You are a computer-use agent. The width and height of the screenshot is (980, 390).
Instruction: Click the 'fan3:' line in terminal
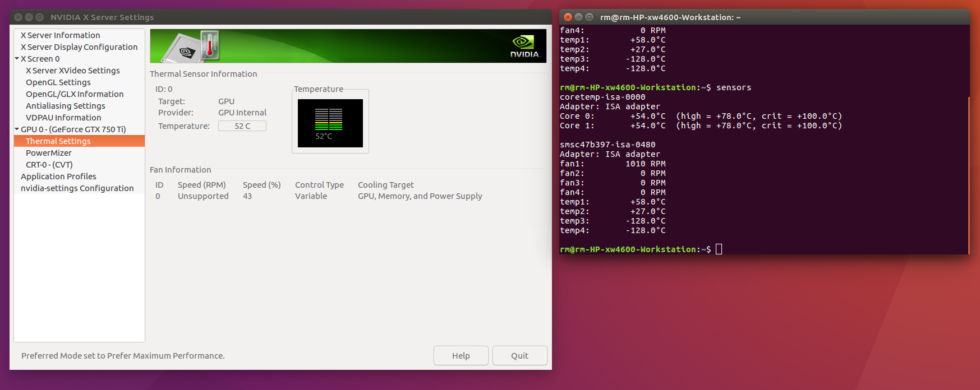613,183
